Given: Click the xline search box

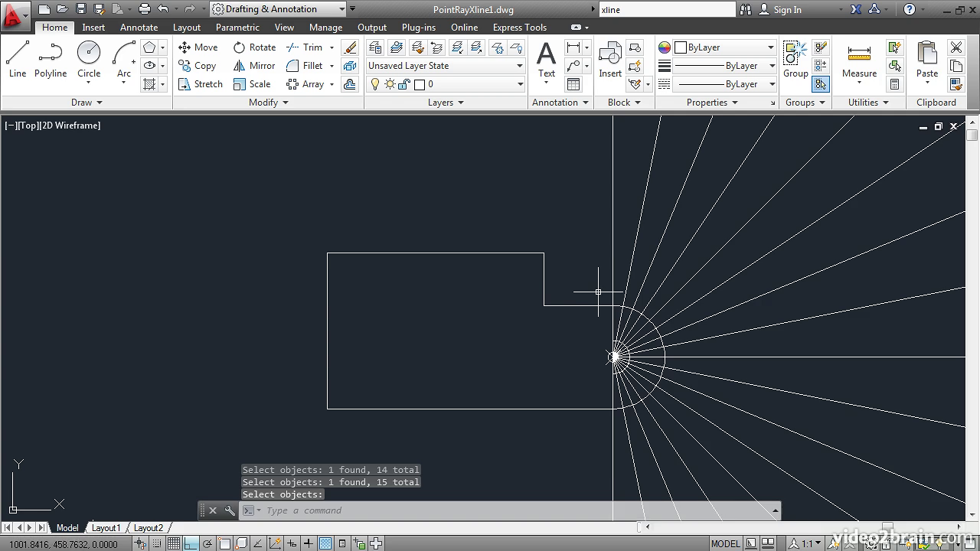Looking at the screenshot, I should tap(667, 9).
